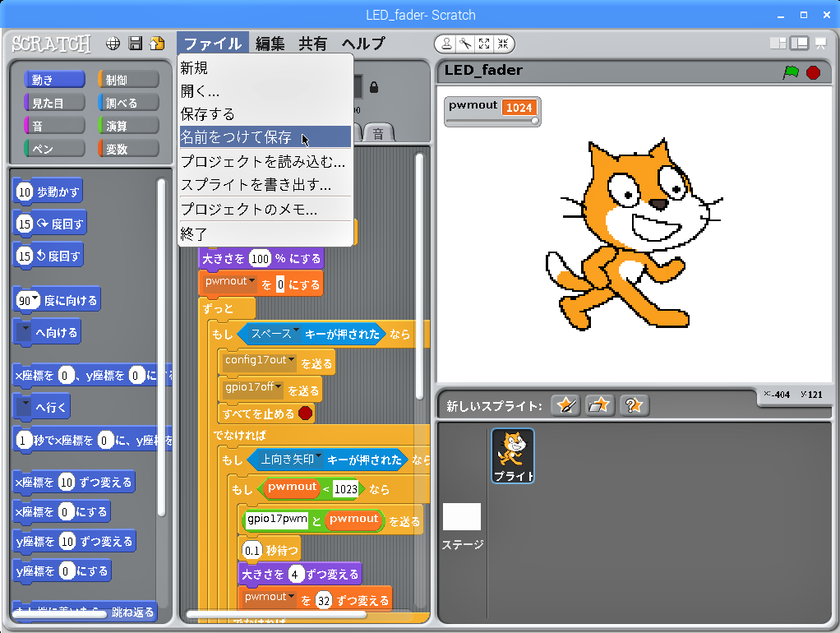Click the y座標を 0 にする block
Viewport: 840px width, 633px height.
click(x=62, y=571)
